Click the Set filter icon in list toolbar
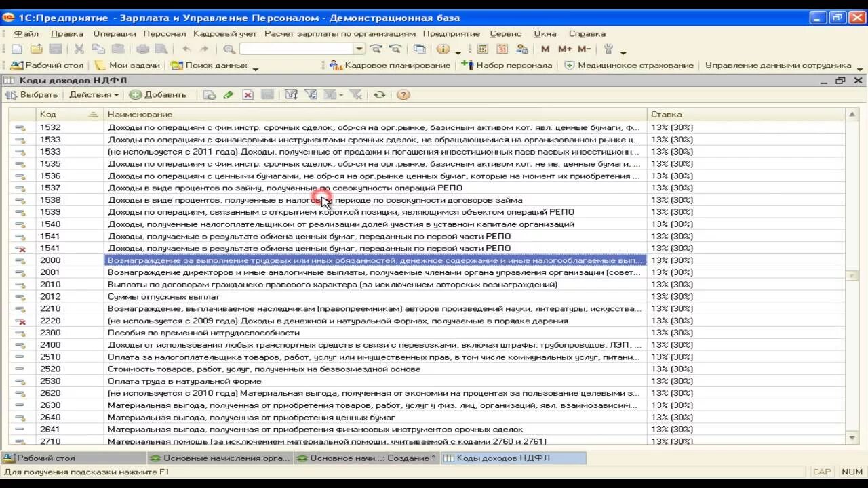 (291, 95)
